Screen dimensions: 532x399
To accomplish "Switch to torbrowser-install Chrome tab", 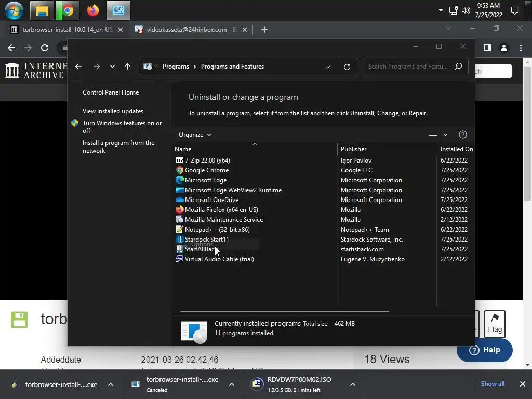I will tap(67, 30).
